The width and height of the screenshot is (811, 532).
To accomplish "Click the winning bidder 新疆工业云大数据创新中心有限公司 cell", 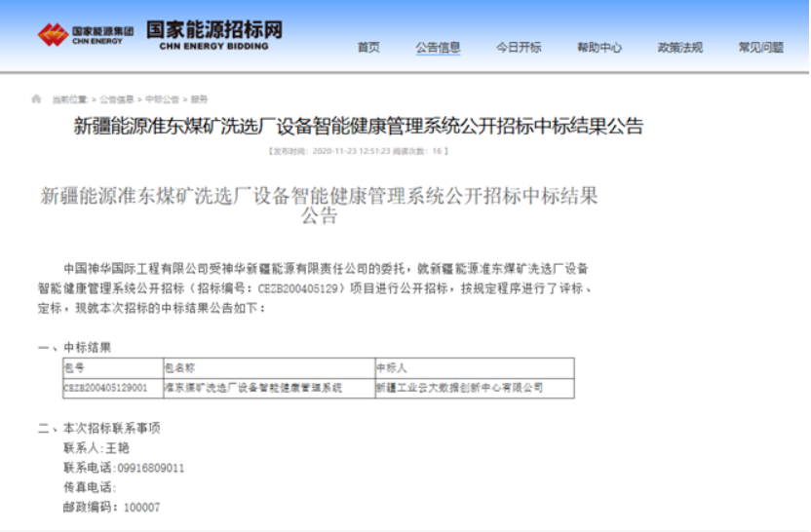I will click(458, 388).
